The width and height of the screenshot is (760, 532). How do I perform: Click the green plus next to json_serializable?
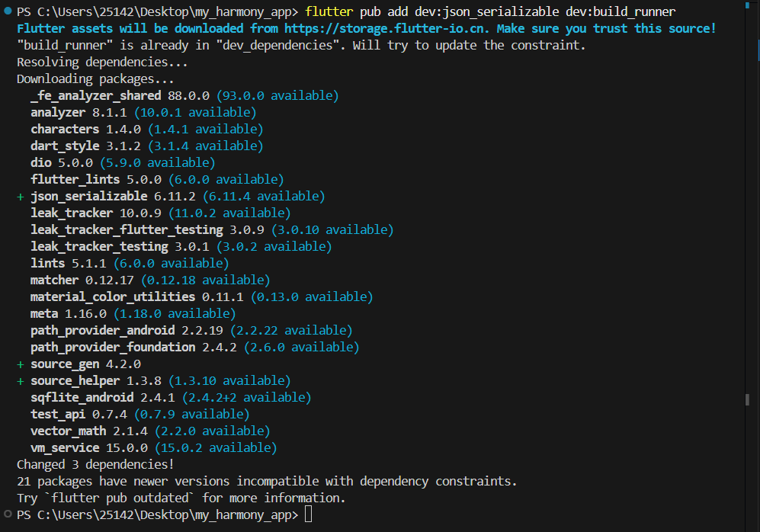coord(21,197)
